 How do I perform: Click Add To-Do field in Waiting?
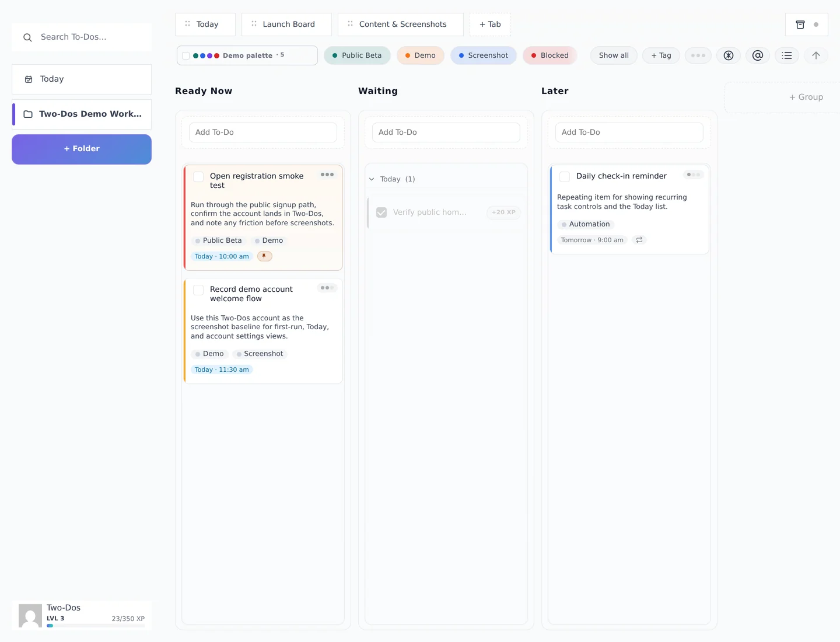tap(446, 132)
